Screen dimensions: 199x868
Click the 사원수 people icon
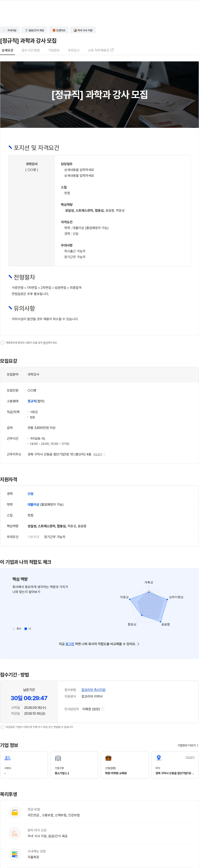8,758
